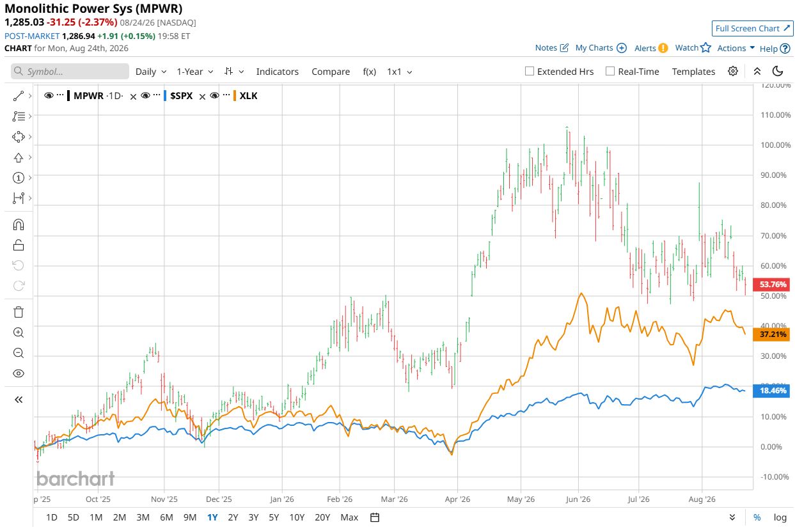Open the custom date range calendar

click(375, 517)
